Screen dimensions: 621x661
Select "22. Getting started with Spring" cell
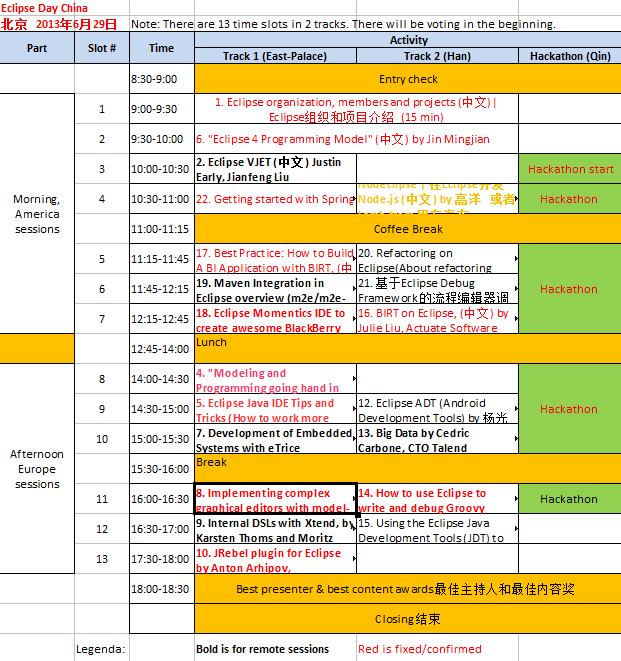[x=275, y=199]
